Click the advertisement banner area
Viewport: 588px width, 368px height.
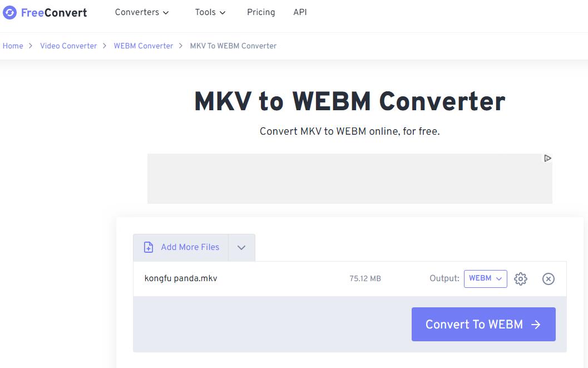coord(349,179)
